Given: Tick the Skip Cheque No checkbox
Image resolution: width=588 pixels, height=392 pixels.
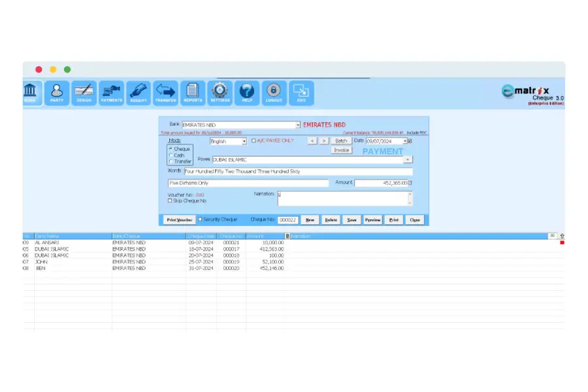Looking at the screenshot, I should tap(171, 201).
